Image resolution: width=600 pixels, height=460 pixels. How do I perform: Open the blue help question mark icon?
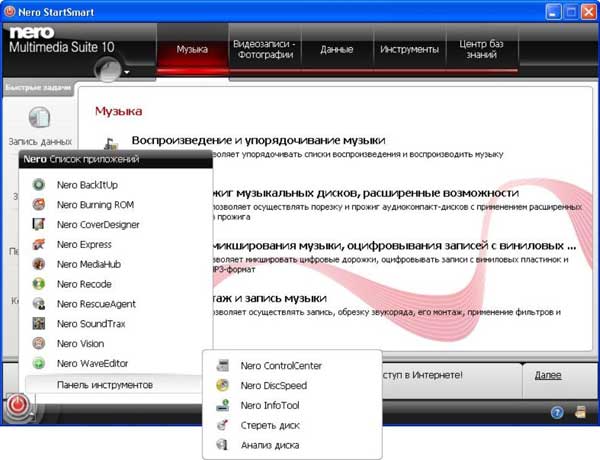tap(557, 413)
